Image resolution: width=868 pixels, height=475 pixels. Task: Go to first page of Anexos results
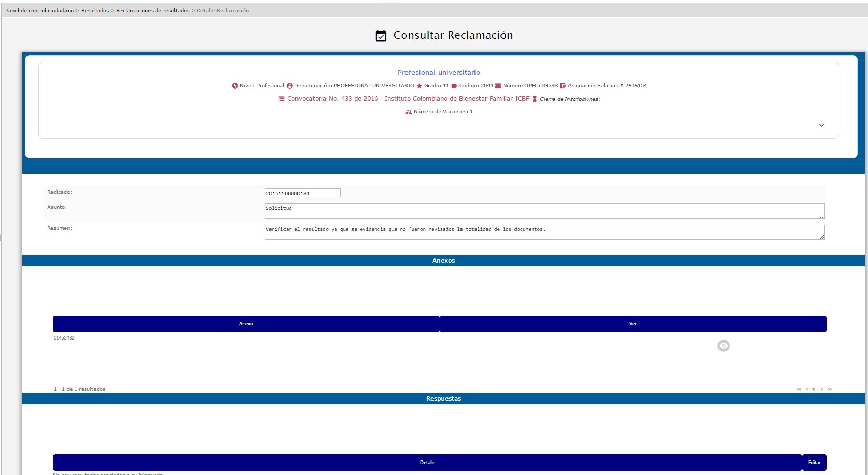(x=799, y=389)
